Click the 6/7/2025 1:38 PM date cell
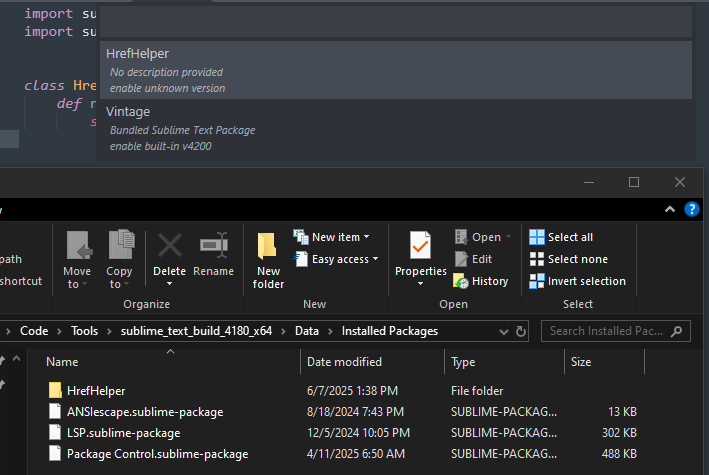This screenshot has width=709, height=475. 352,390
